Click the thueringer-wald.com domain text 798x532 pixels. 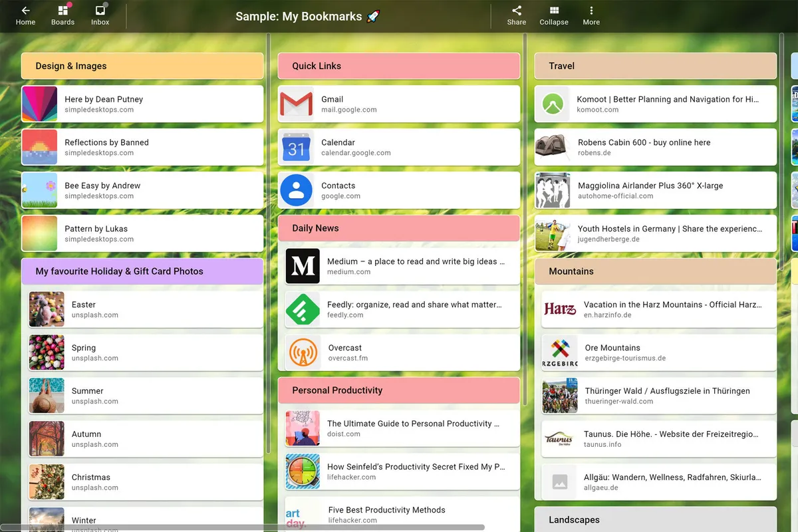(619, 402)
